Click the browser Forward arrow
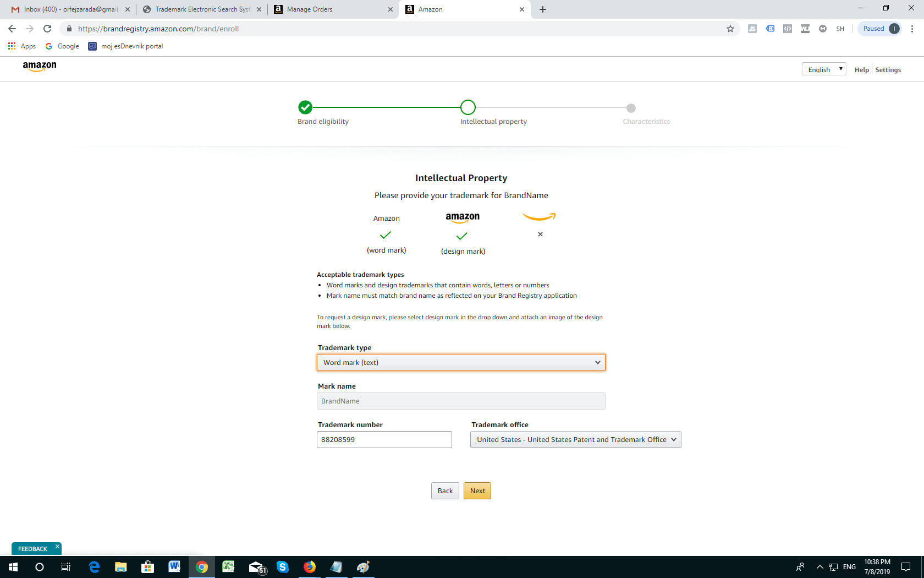The height and width of the screenshot is (578, 924). [30, 29]
